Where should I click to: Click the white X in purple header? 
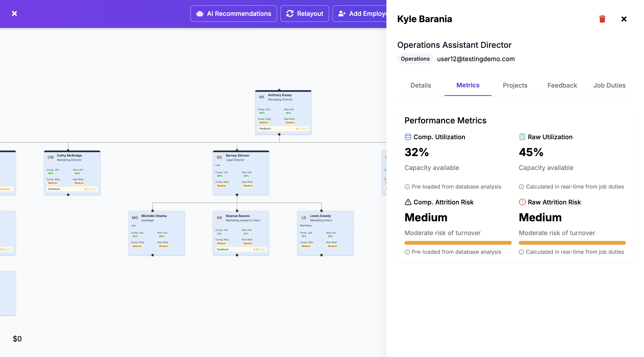pyautogui.click(x=14, y=13)
